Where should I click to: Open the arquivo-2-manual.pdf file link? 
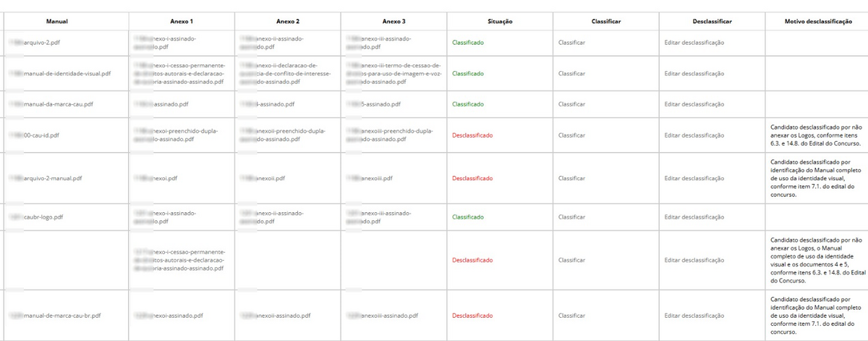53,178
